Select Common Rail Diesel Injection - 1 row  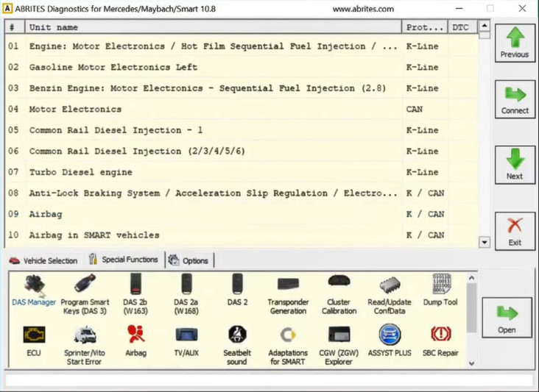[242, 130]
